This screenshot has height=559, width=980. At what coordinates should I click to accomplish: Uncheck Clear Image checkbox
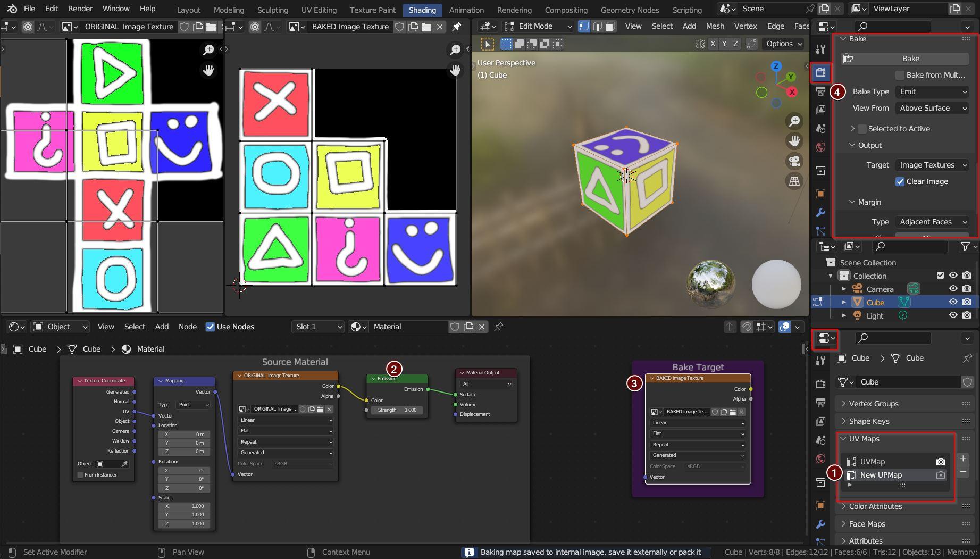900,181
